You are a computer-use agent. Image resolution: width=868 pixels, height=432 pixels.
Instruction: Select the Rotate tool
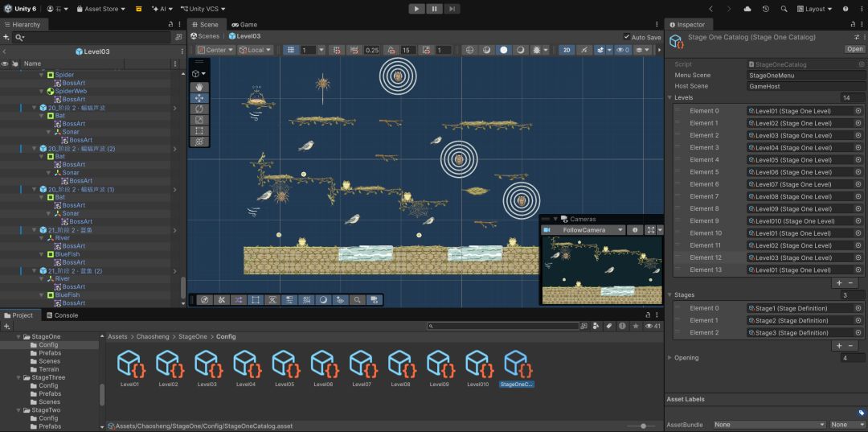(x=199, y=109)
